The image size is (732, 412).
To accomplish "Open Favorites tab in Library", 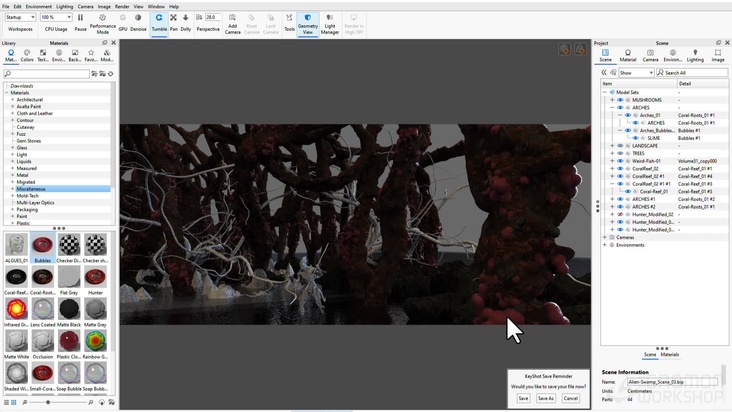I will [x=91, y=56].
